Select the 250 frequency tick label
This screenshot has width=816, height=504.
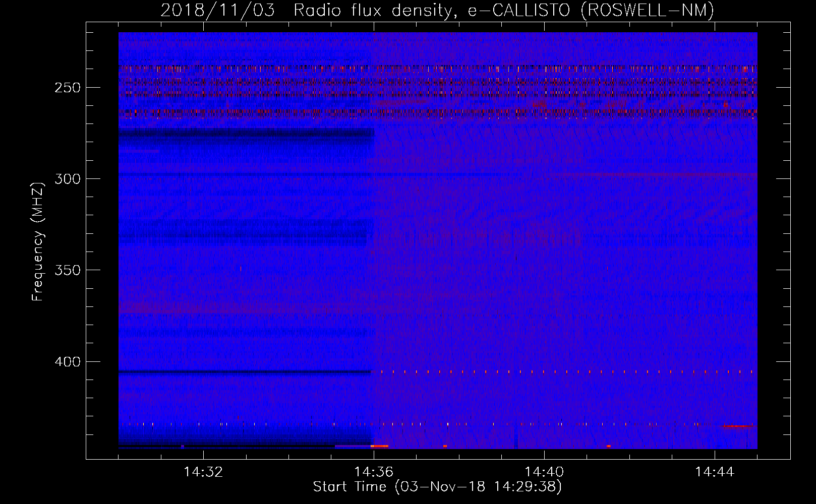[x=68, y=88]
